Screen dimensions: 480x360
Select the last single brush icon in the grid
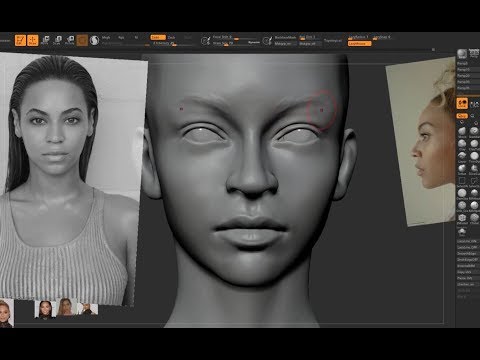pyautogui.click(x=462, y=231)
